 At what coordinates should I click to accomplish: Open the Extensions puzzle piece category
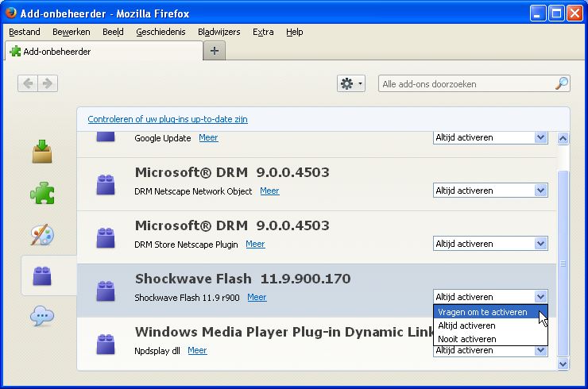coord(42,192)
